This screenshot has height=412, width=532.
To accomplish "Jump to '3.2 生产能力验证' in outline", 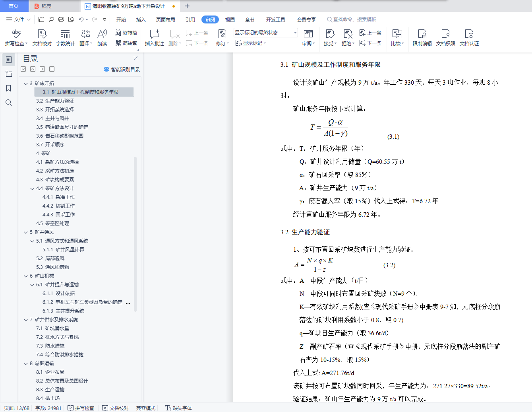I will (55, 101).
